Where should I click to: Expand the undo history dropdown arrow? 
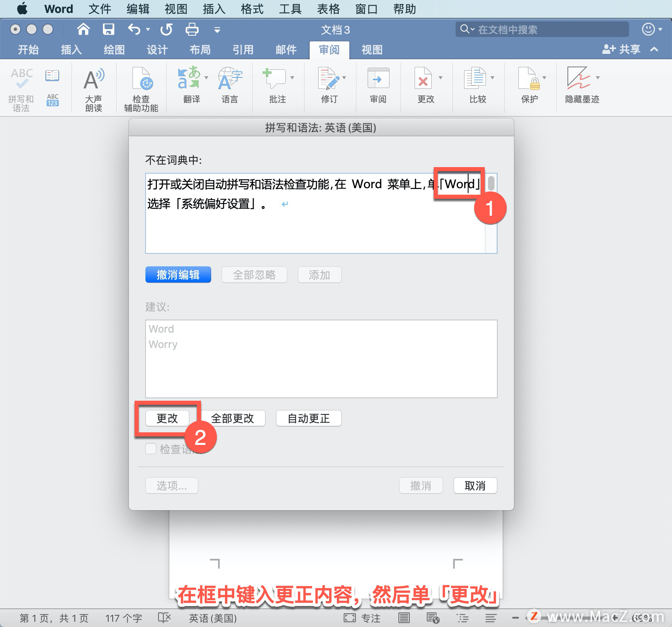click(x=148, y=29)
